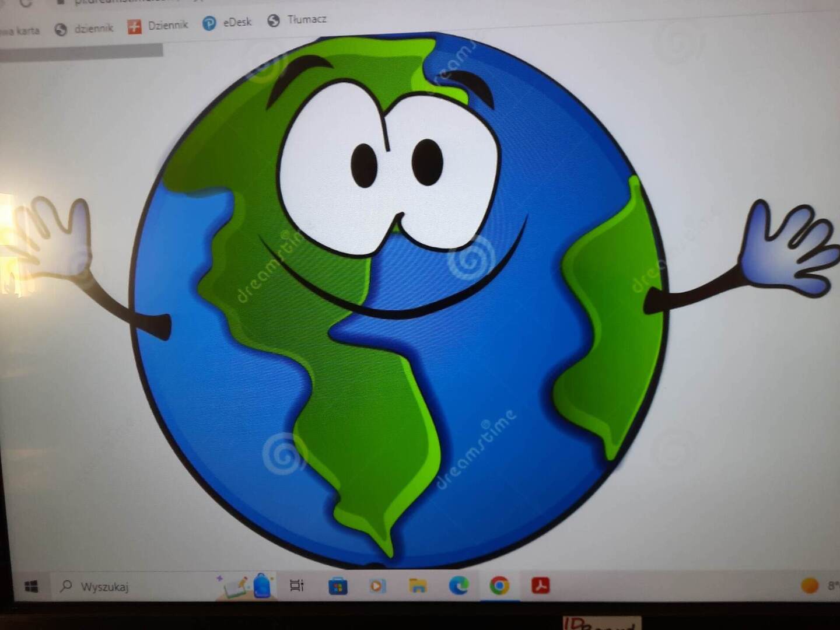The width and height of the screenshot is (840, 630).
Task: Open the school backpack search highlight icon
Action: [x=246, y=586]
